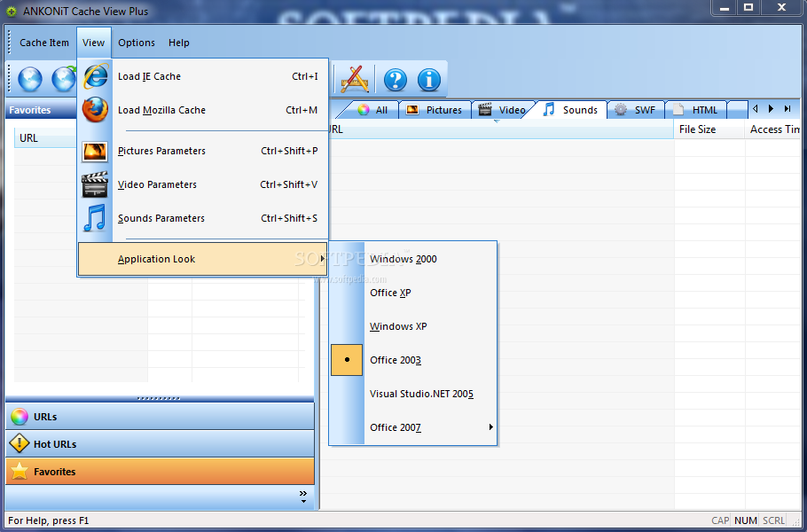Click the Firefox icon in View menu
The image size is (807, 532).
(x=95, y=110)
